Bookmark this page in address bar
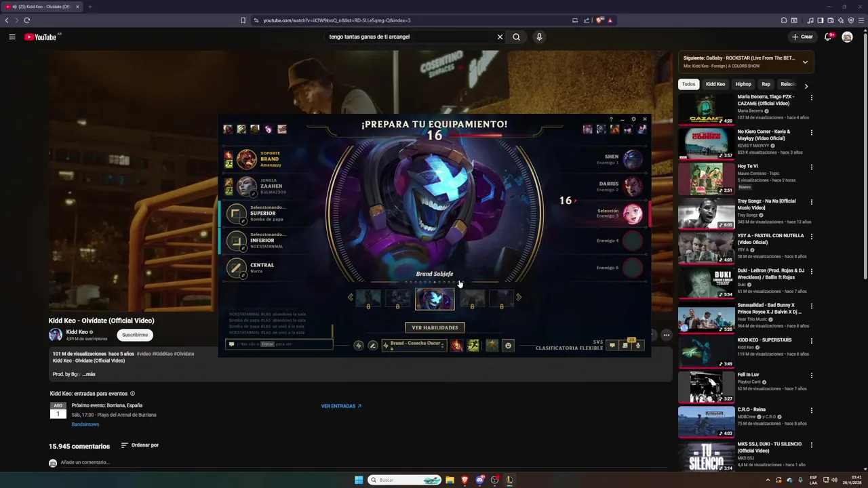 (243, 20)
